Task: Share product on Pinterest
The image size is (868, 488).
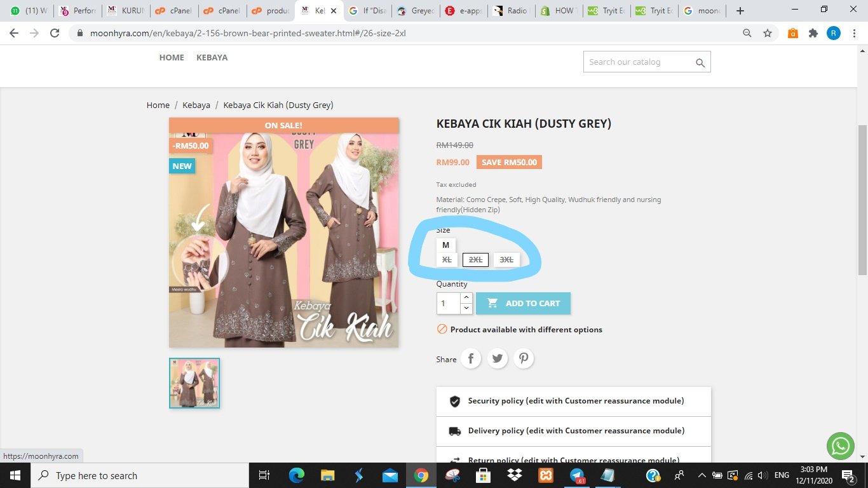Action: pos(524,359)
